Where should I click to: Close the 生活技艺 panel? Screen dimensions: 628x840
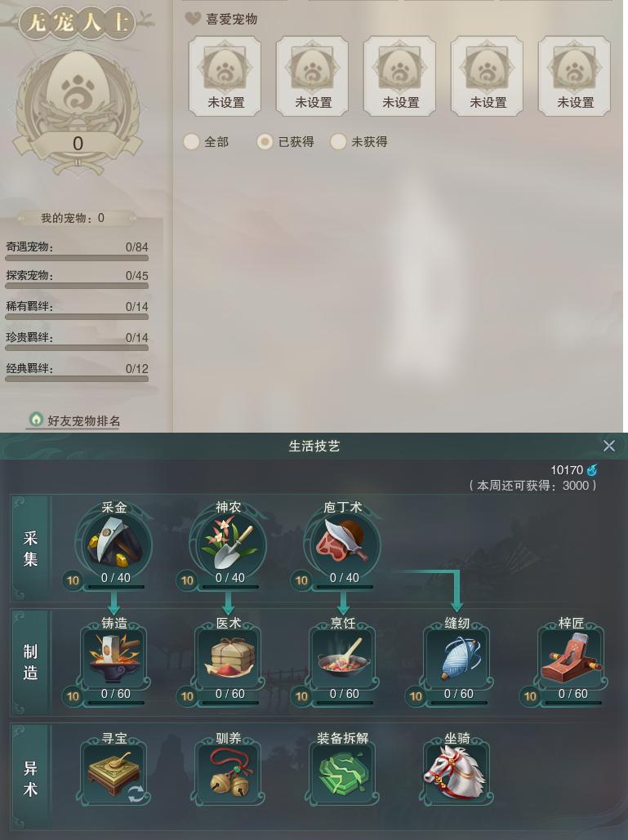(608, 446)
